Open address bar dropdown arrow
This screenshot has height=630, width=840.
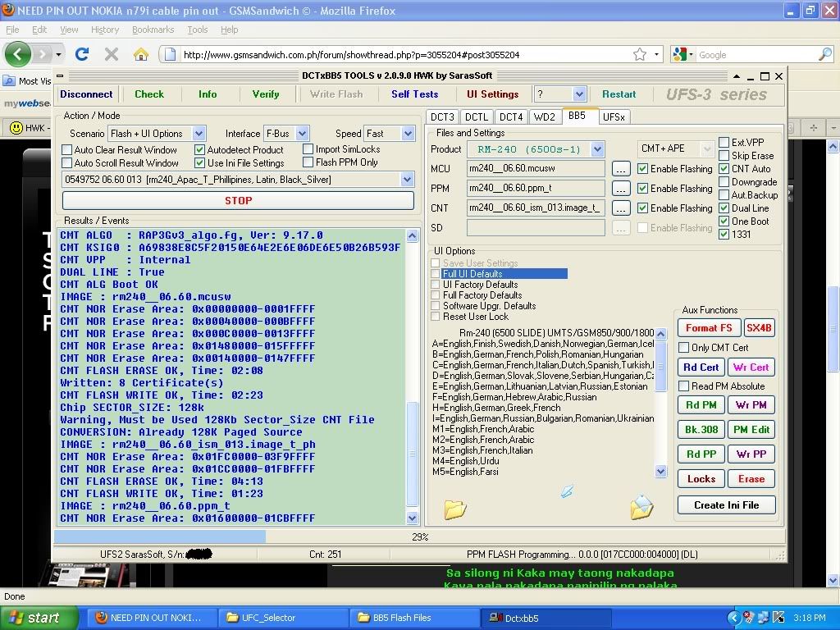click(656, 54)
